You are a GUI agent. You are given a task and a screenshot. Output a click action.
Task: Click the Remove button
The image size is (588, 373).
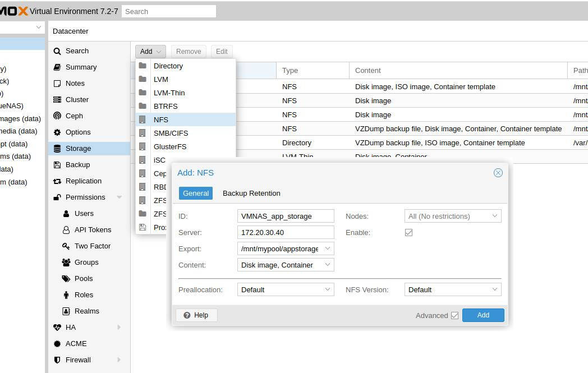click(x=189, y=51)
